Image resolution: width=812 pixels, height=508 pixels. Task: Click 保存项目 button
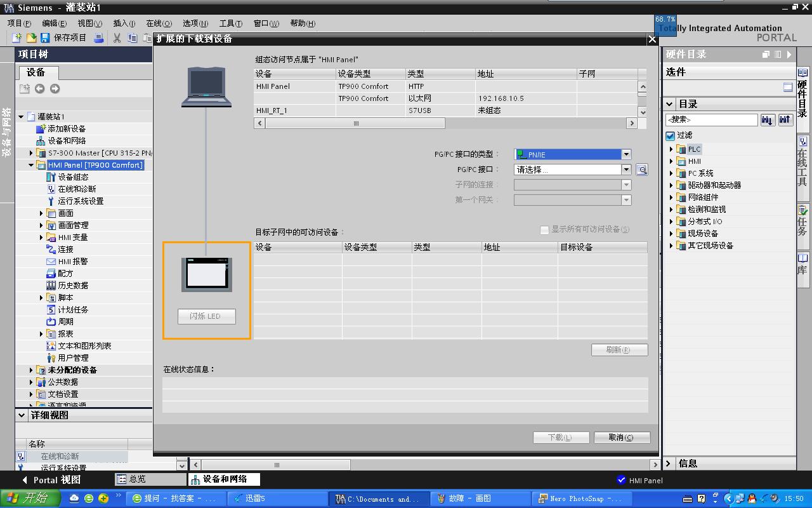point(63,38)
